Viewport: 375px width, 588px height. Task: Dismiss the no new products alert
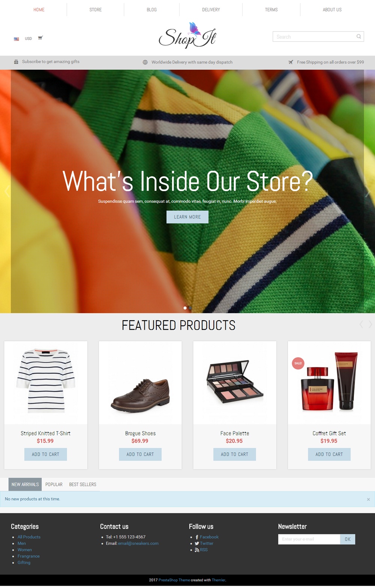[368, 499]
